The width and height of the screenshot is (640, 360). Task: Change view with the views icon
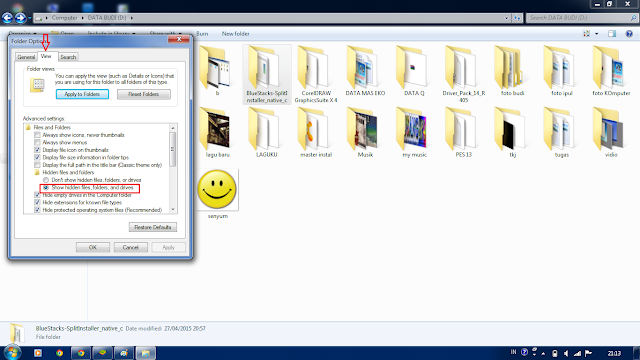(x=587, y=34)
